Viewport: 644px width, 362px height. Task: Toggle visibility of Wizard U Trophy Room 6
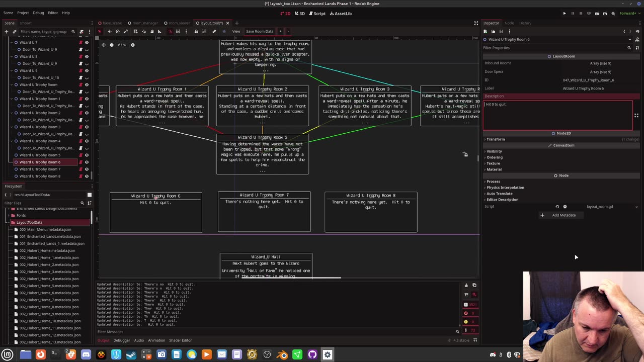click(87, 162)
